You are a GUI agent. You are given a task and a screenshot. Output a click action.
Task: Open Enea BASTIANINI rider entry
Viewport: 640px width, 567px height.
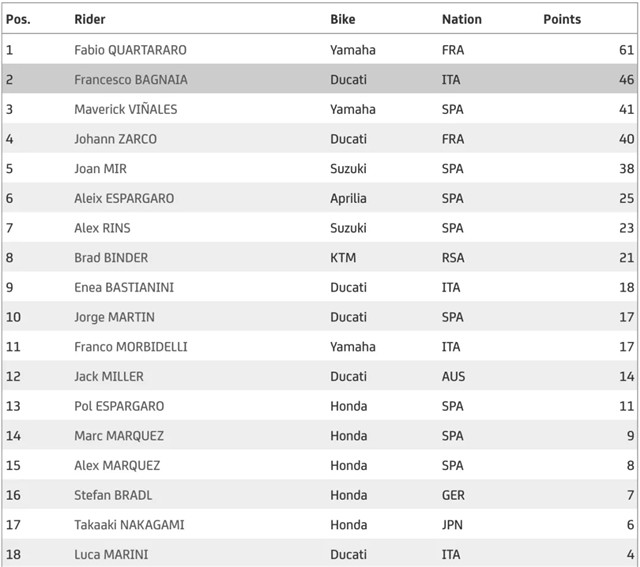(124, 287)
